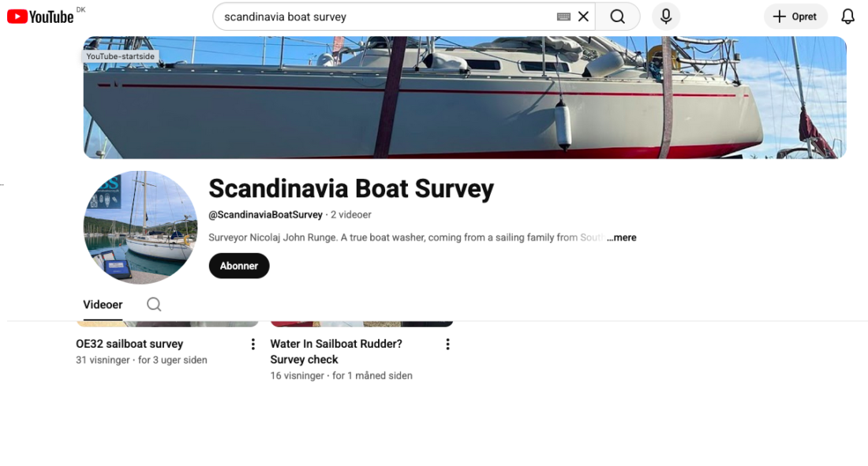
Task: Click the channel profile avatar picture
Action: [x=140, y=227]
